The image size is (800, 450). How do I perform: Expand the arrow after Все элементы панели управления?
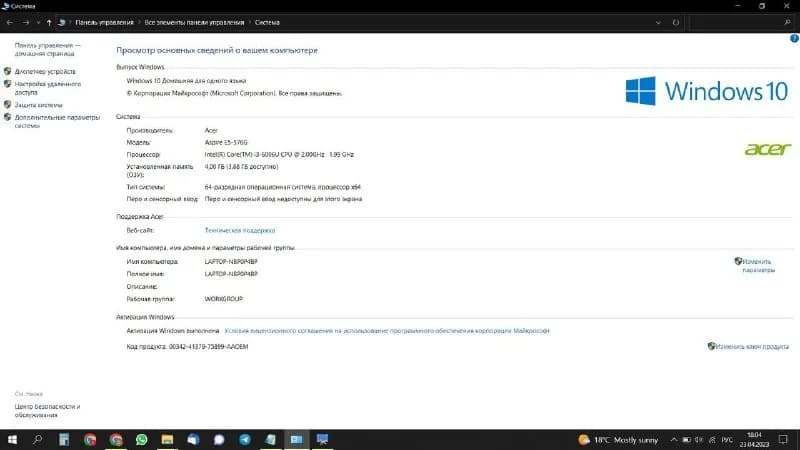(249, 22)
